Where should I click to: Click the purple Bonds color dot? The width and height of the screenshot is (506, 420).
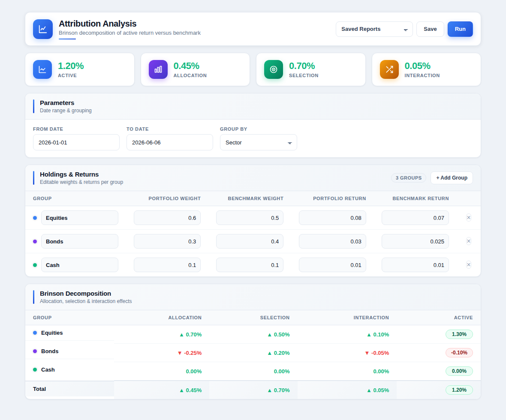pyautogui.click(x=35, y=241)
